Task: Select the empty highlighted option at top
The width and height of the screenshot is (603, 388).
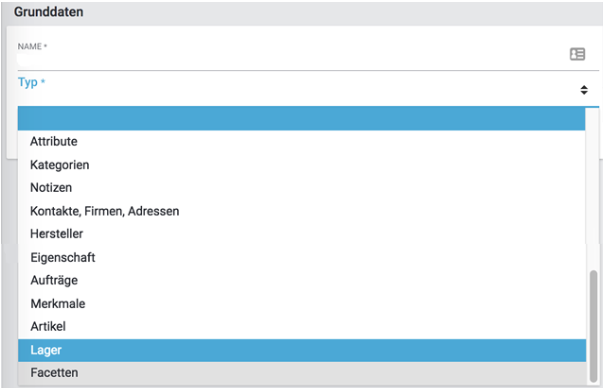Action: (302, 118)
